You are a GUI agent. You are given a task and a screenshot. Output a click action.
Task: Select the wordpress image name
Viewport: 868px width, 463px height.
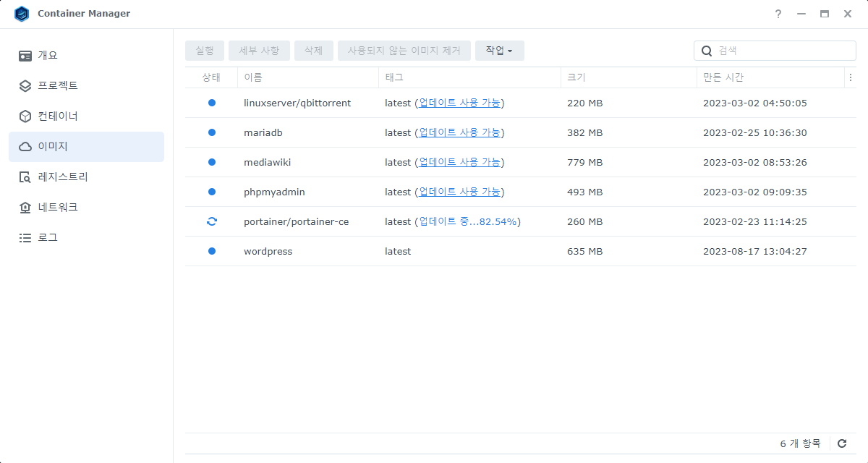pos(268,251)
